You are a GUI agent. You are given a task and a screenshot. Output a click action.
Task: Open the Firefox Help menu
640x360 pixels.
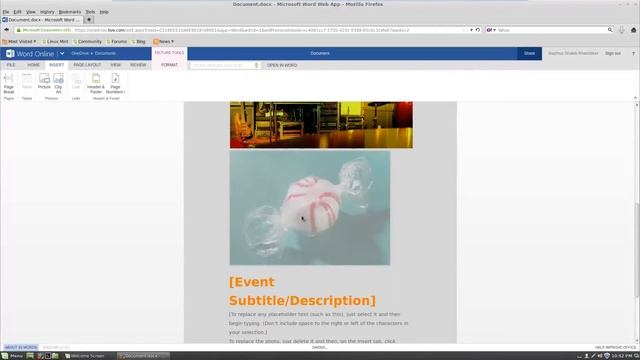tap(104, 12)
